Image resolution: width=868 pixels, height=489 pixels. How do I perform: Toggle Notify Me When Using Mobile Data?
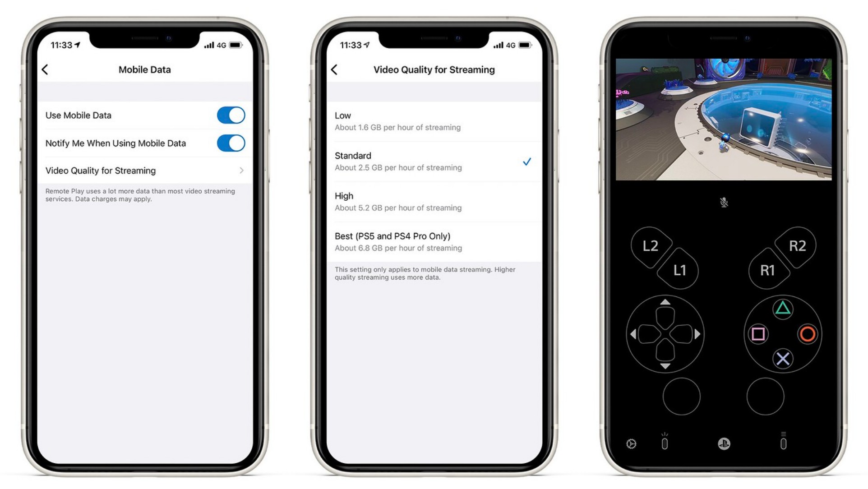click(x=232, y=142)
